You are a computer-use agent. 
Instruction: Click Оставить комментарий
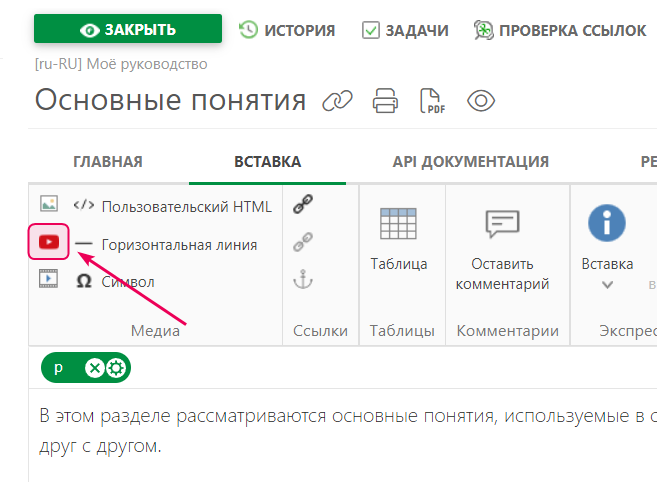(502, 250)
